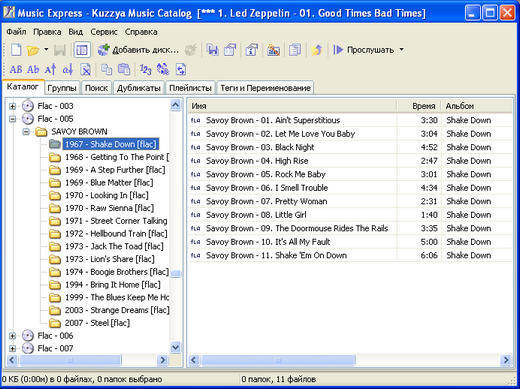Click the Прослушать play button
The height and width of the screenshot is (389, 520).
[363, 50]
